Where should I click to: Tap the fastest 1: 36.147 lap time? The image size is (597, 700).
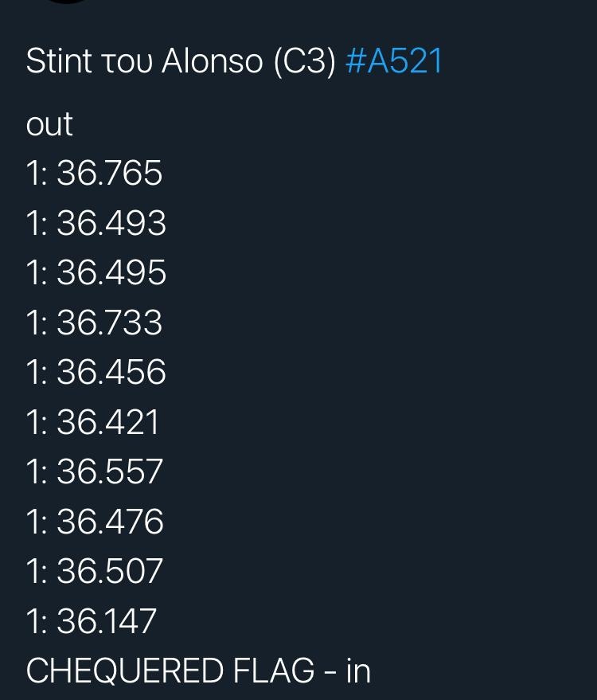point(91,621)
